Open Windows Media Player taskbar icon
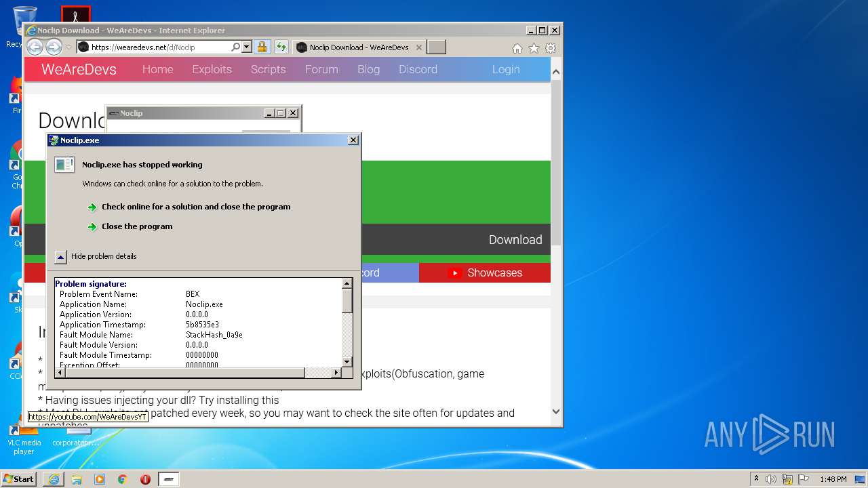 coord(100,479)
